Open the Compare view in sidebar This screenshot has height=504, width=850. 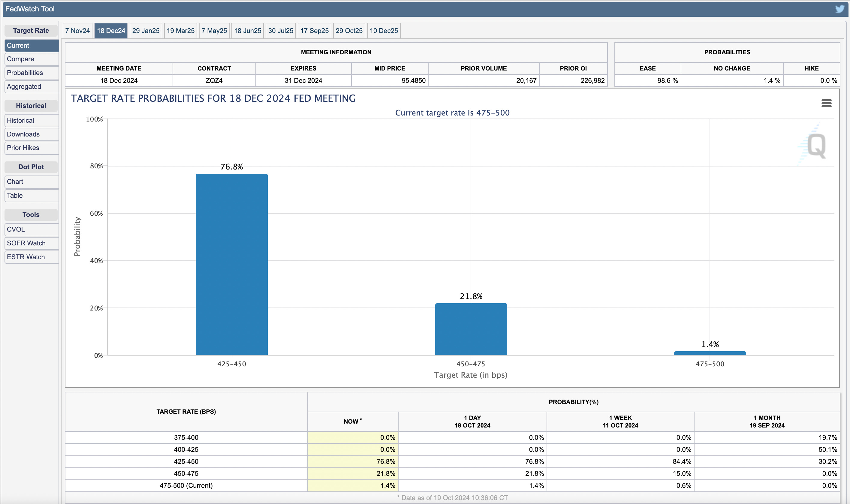[20, 59]
